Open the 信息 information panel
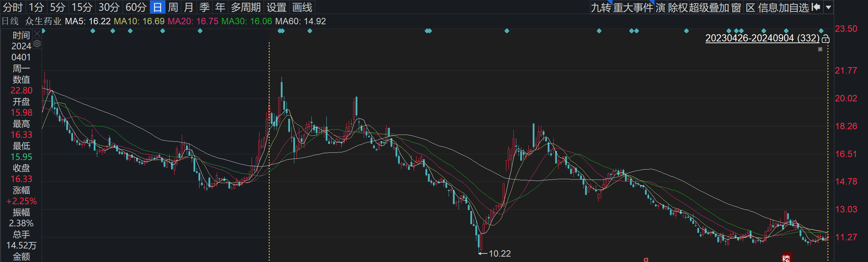This screenshot has height=262, width=868. [x=768, y=7]
